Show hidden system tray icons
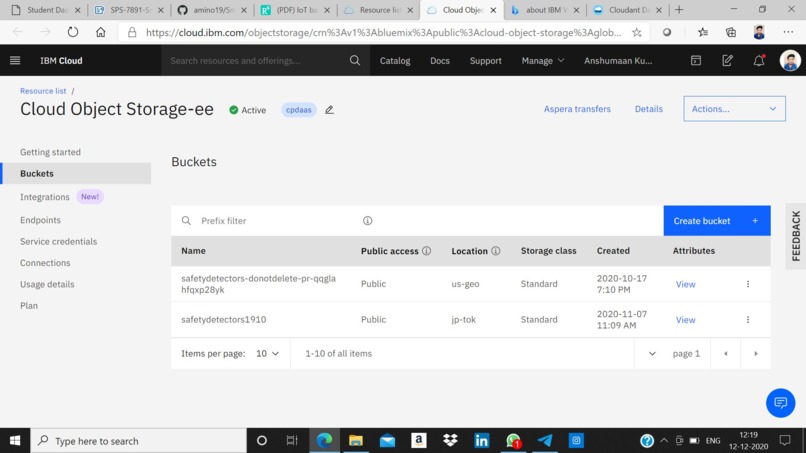Image resolution: width=806 pixels, height=453 pixels. 664,441
